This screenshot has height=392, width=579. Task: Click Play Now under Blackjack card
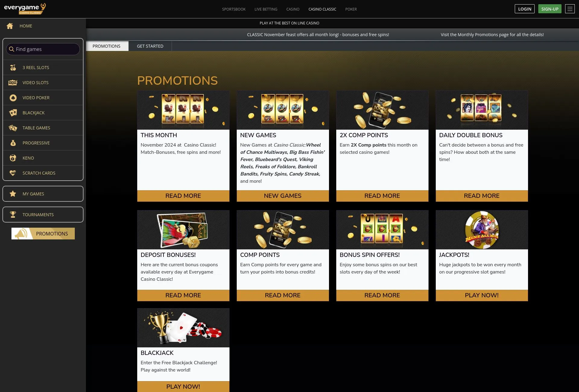tap(183, 387)
